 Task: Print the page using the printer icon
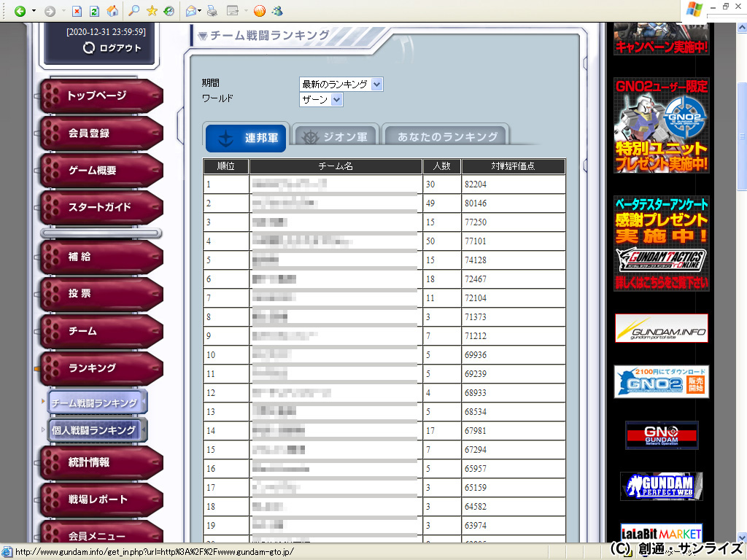coord(212,10)
